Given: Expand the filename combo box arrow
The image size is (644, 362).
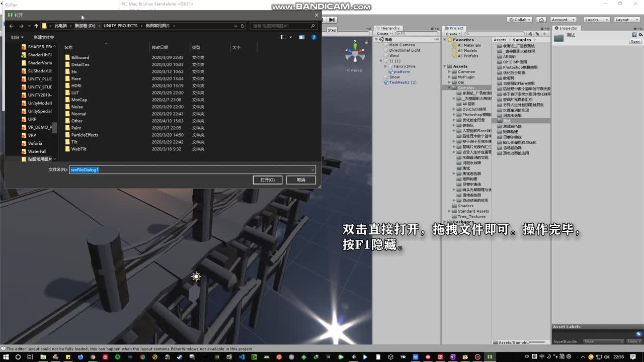Looking at the screenshot, I should (x=312, y=169).
